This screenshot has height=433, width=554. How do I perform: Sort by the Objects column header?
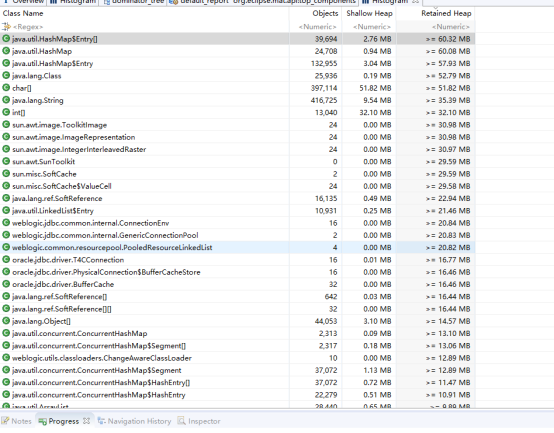316,13
